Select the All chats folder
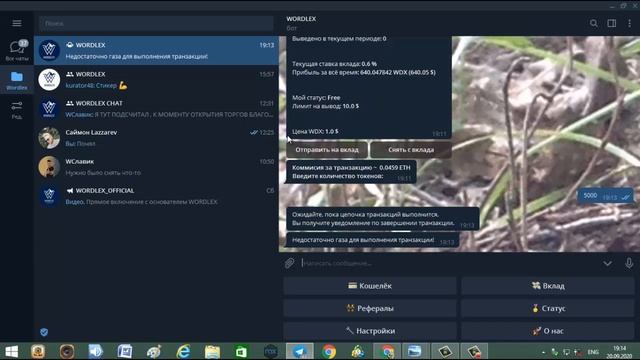Image resolution: width=640 pixels, height=360 pixels. [17, 51]
